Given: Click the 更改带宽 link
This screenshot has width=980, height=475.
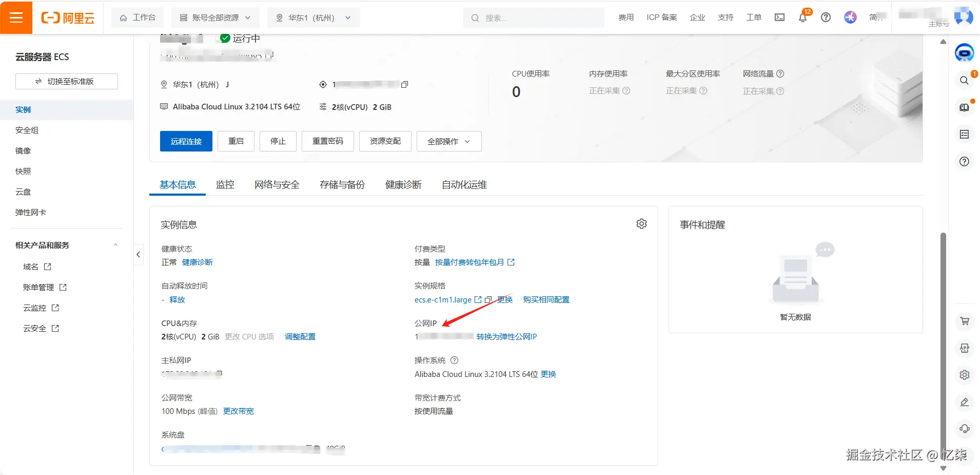Looking at the screenshot, I should [239, 411].
